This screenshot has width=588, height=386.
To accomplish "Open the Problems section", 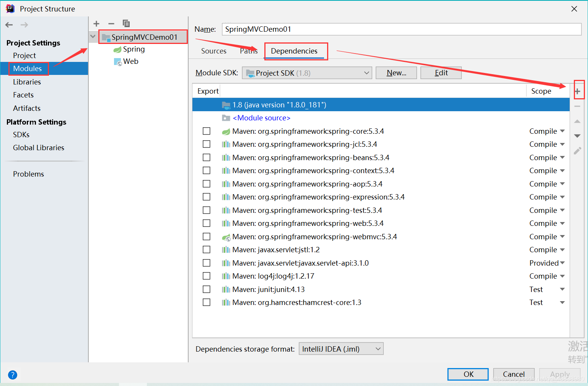I will click(28, 174).
